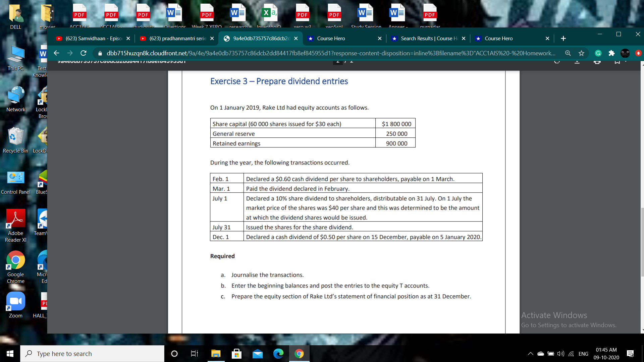Open a new browser tab
The height and width of the screenshot is (362, 644).
click(x=563, y=39)
